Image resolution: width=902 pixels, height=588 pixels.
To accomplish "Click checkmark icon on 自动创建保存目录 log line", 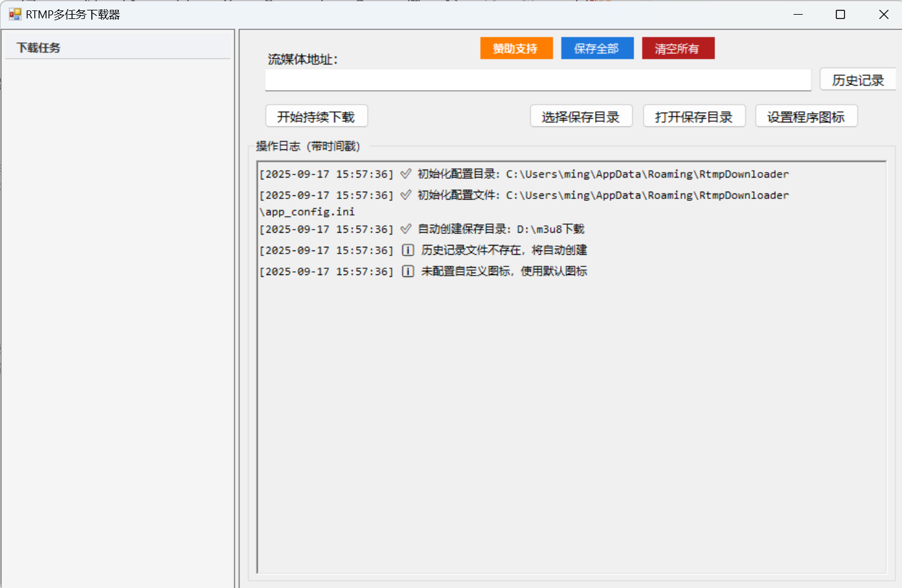I will coord(406,229).
